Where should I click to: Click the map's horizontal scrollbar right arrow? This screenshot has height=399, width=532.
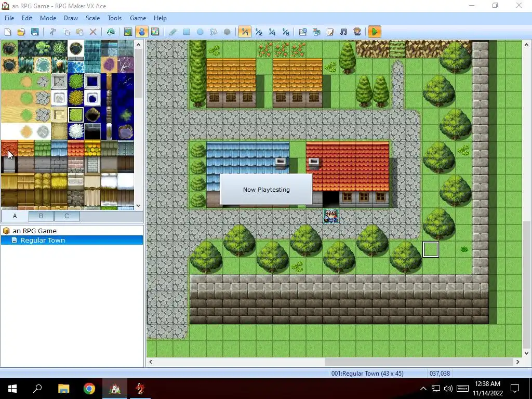click(x=518, y=362)
